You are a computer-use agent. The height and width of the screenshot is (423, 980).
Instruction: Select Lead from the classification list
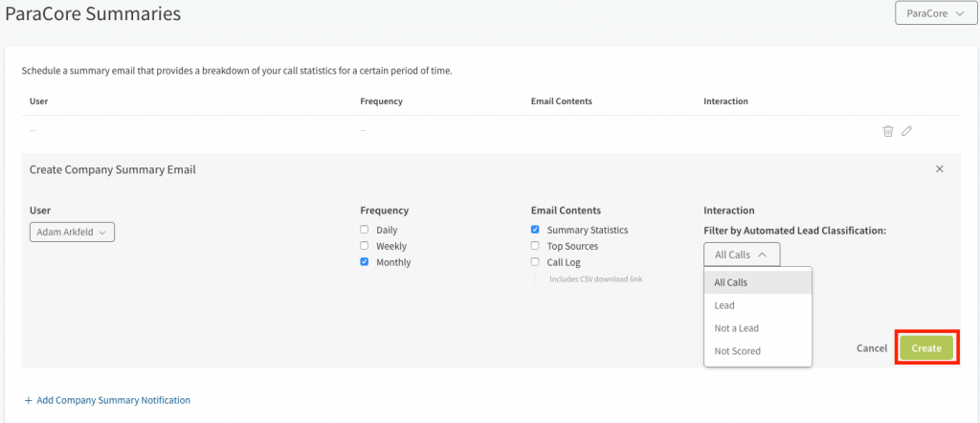758,305
